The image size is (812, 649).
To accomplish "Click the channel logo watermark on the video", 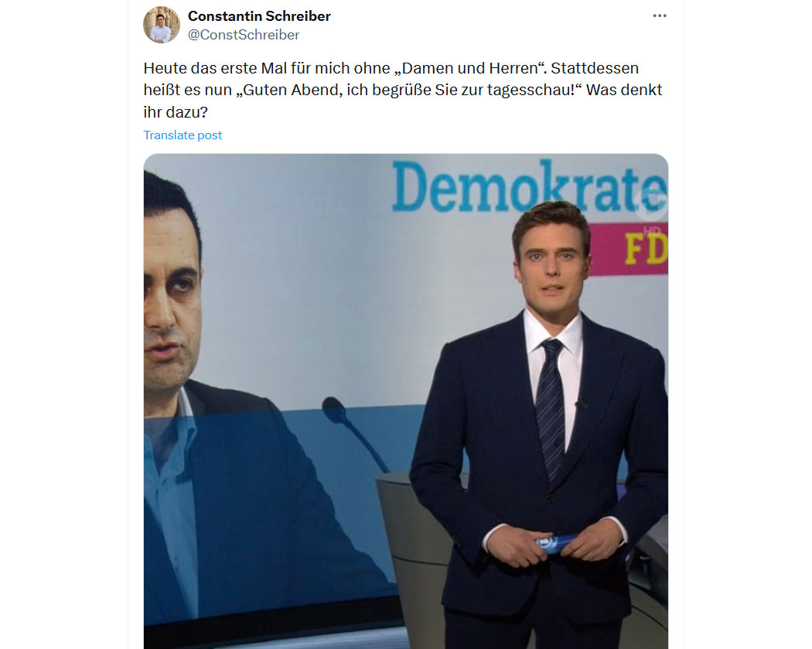I will click(650, 200).
